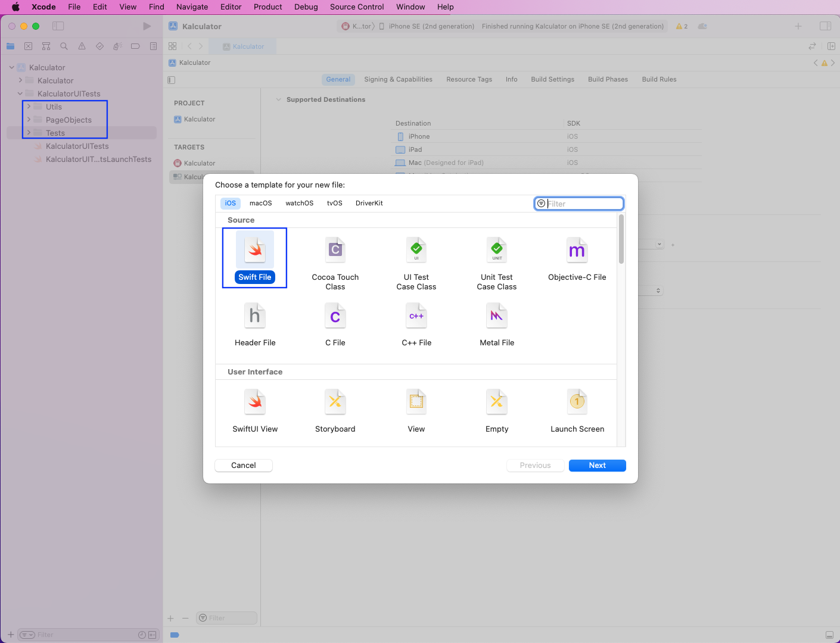
Task: Toggle the navigator sidebar visibility
Action: (58, 26)
